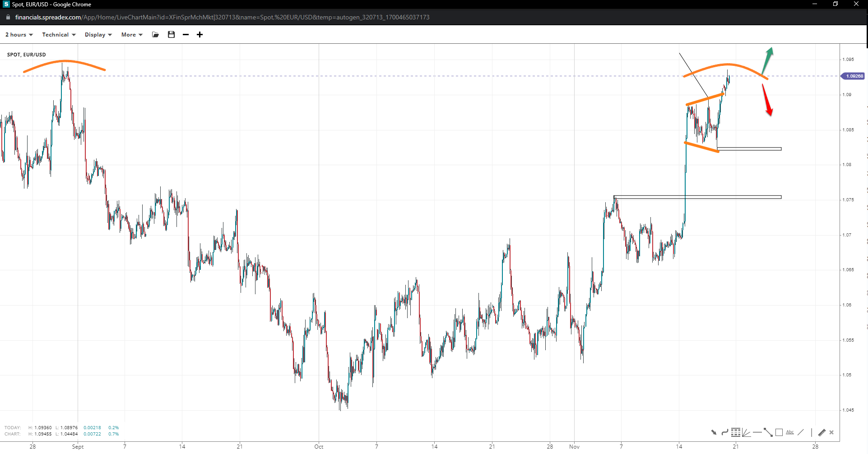This screenshot has height=454, width=868.
Task: Select the Abc text annotation tool
Action: click(790, 432)
